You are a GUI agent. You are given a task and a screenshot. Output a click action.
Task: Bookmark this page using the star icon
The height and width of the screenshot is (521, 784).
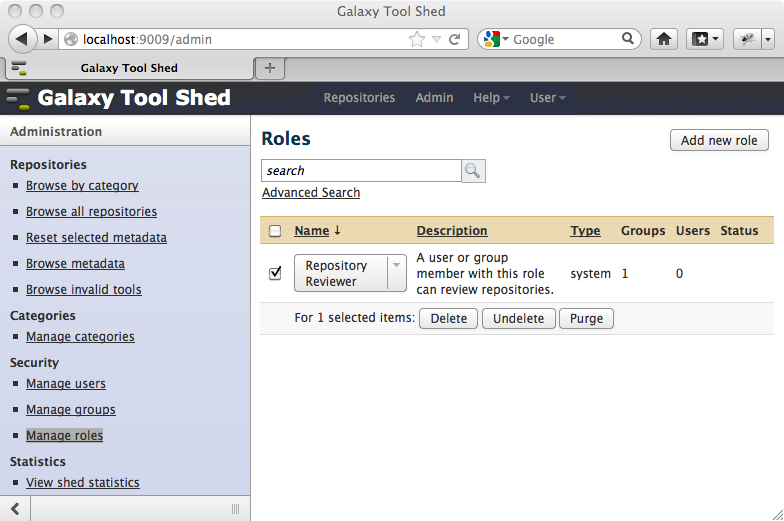(416, 39)
